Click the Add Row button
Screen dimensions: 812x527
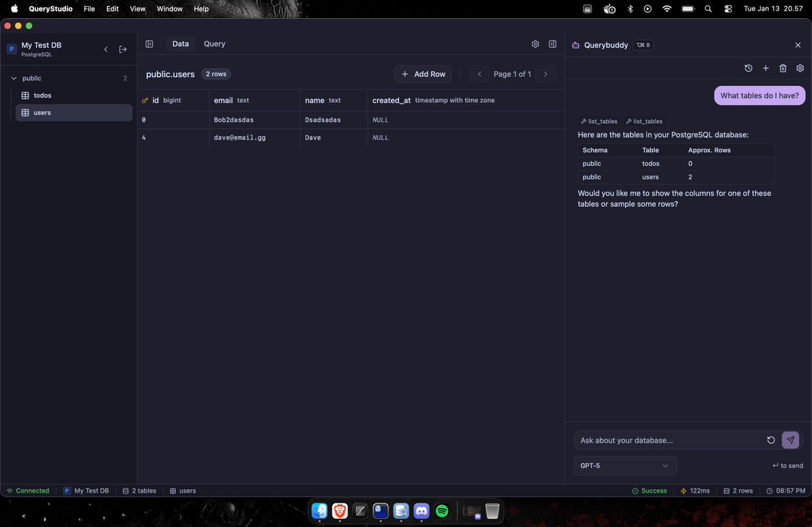pos(423,74)
